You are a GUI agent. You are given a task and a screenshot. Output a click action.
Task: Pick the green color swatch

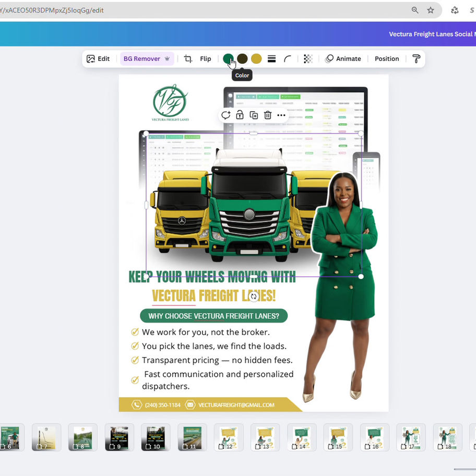point(228,58)
